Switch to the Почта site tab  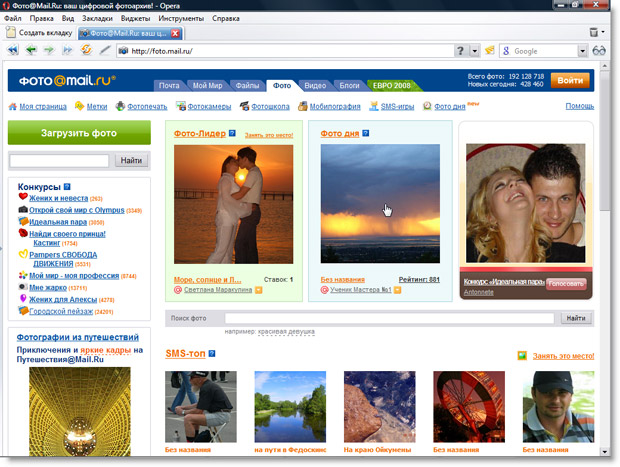[169, 85]
